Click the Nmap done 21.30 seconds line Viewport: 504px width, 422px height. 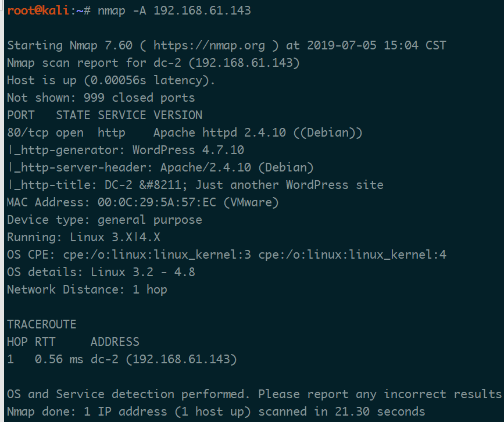tap(216, 412)
